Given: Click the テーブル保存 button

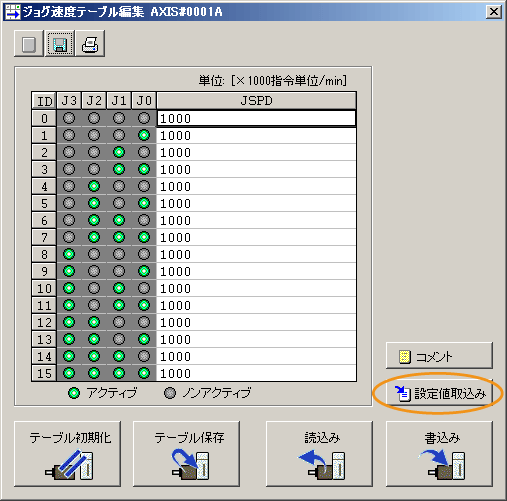Looking at the screenshot, I should [x=186, y=454].
